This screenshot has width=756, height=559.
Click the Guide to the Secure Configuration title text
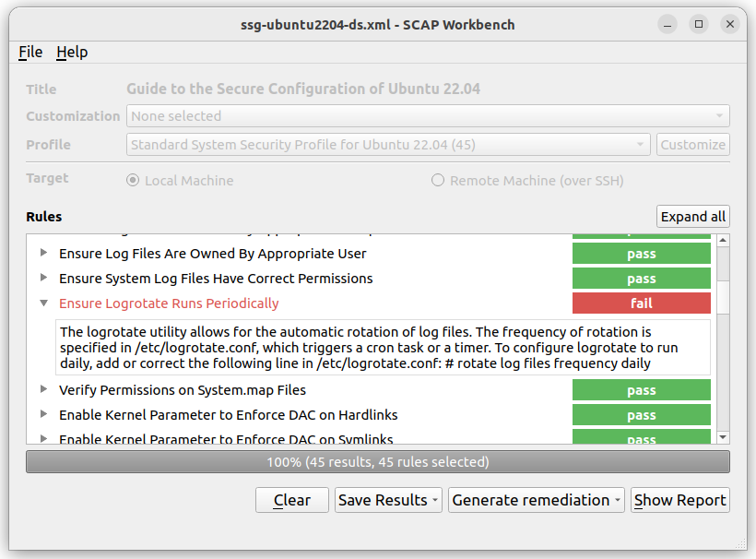[x=303, y=89]
